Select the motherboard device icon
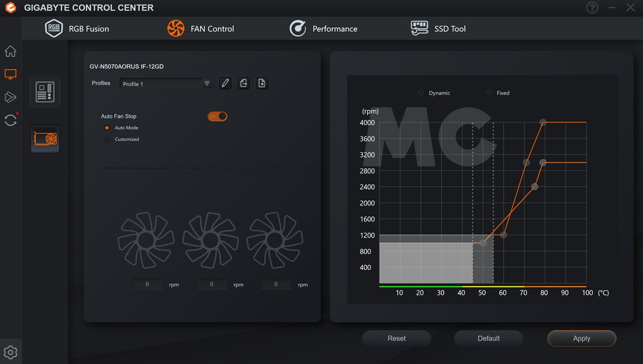 pyautogui.click(x=45, y=92)
